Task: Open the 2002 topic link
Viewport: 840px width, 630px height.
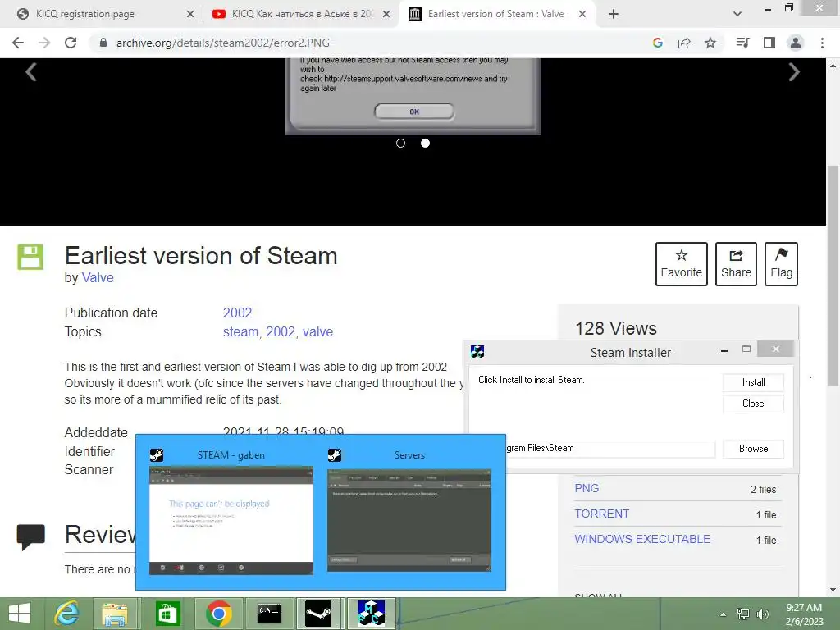Action: (281, 331)
